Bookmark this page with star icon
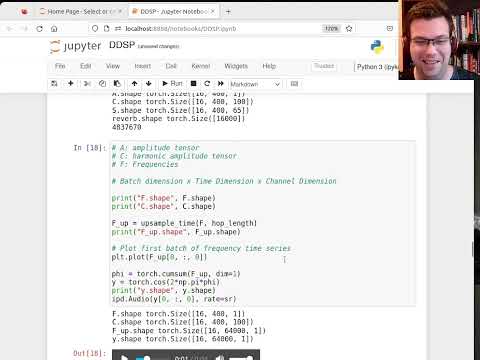Screen dimensions: 480x360 point(349,29)
